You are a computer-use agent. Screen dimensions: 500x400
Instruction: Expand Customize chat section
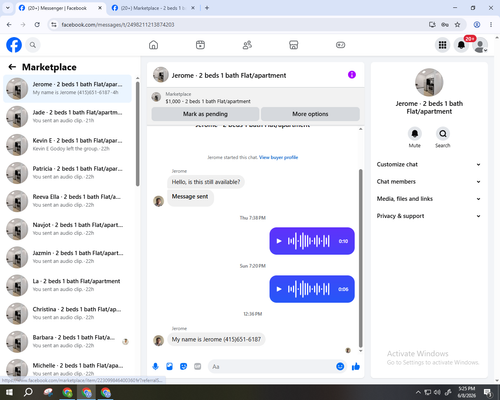coord(429,164)
